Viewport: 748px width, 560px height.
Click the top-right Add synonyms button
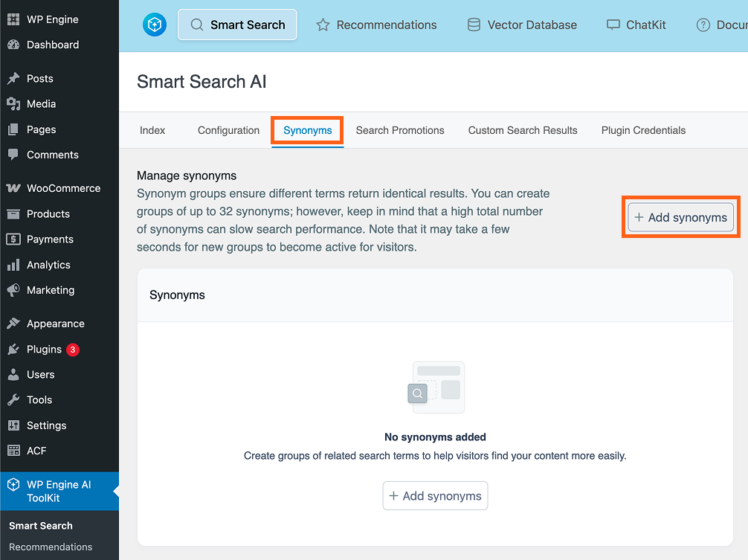(x=680, y=218)
